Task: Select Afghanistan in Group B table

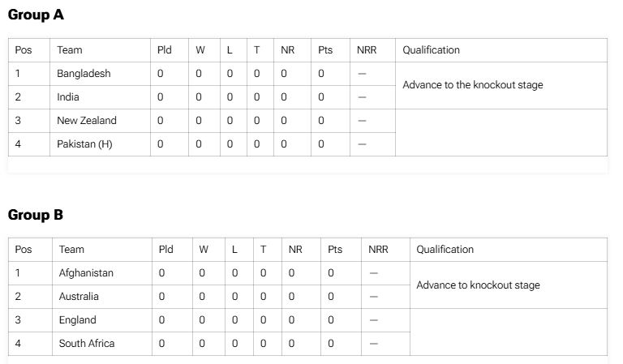Action: tap(86, 272)
